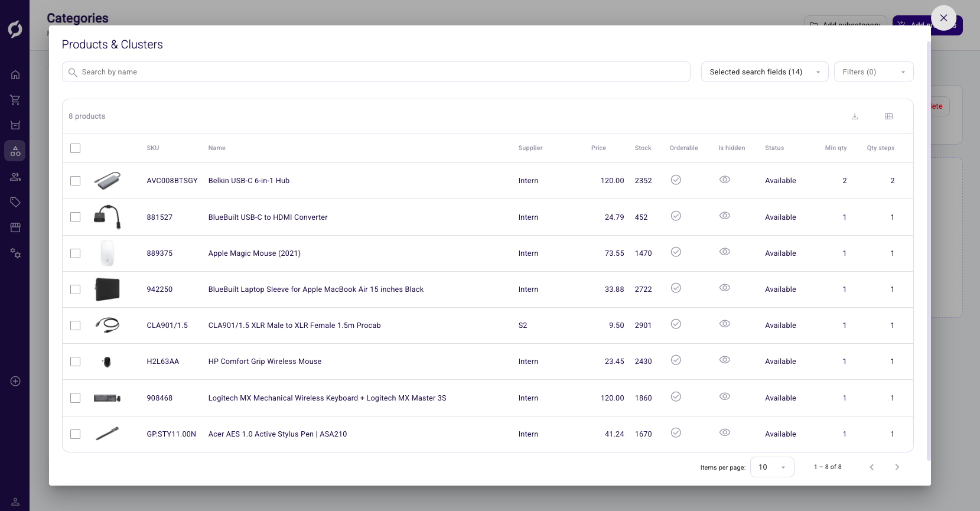This screenshot has width=980, height=511.
Task: Open HP Comfort Grip Wireless Mouse link
Action: [x=265, y=362]
